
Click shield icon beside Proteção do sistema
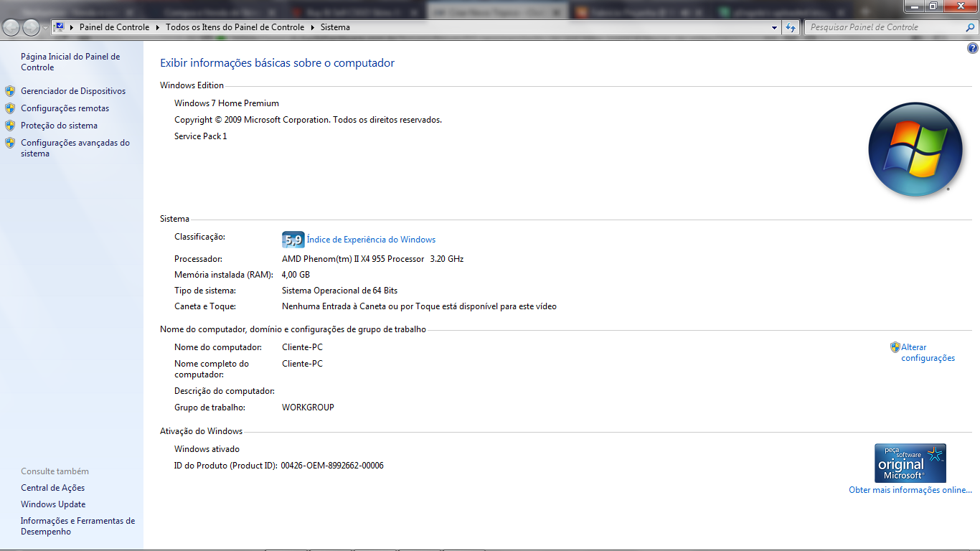click(10, 126)
